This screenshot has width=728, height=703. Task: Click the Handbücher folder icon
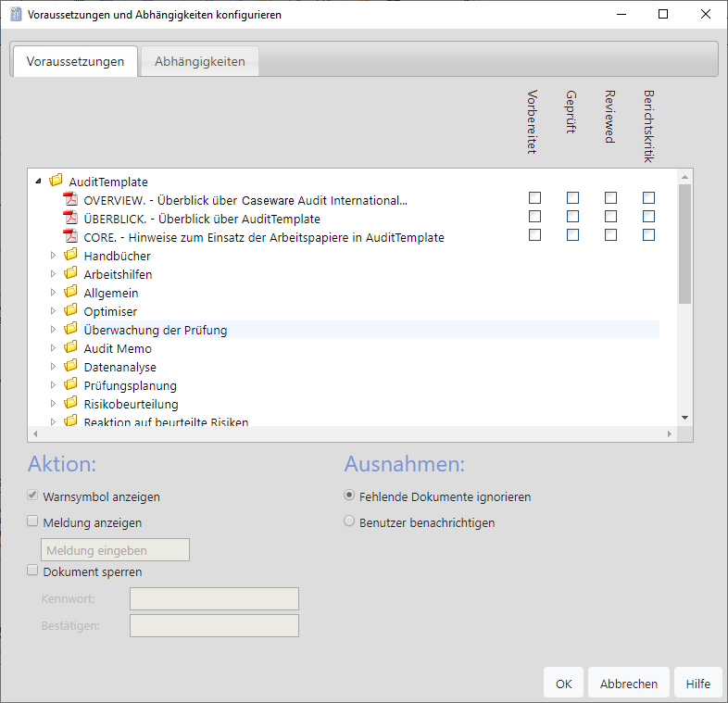point(70,256)
